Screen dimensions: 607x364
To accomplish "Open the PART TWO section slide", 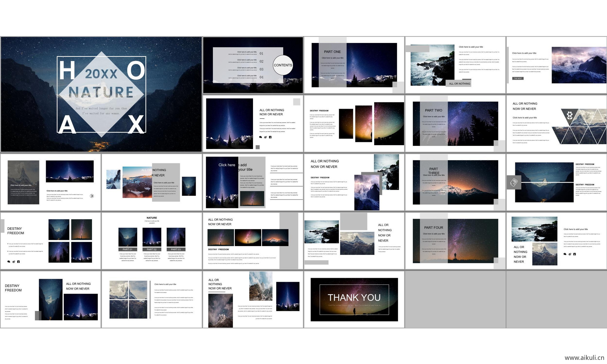I will click(x=455, y=124).
